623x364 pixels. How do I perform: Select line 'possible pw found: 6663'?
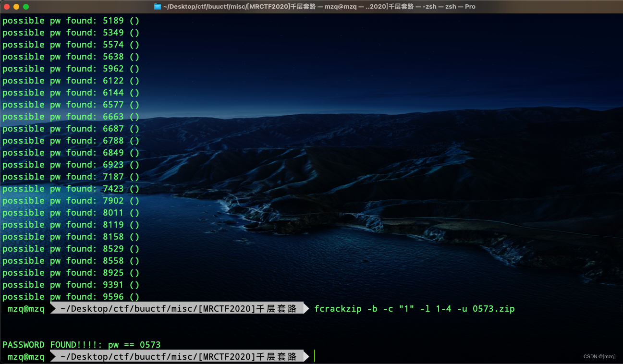point(71,117)
